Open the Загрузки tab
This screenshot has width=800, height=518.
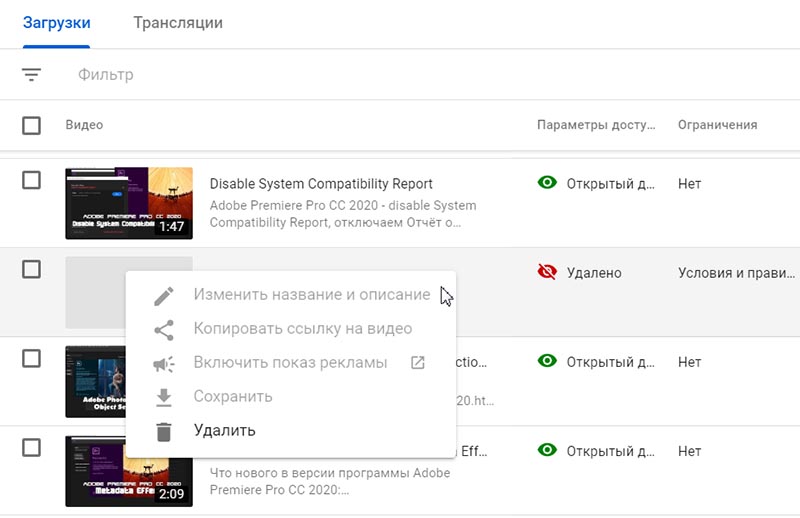[56, 22]
